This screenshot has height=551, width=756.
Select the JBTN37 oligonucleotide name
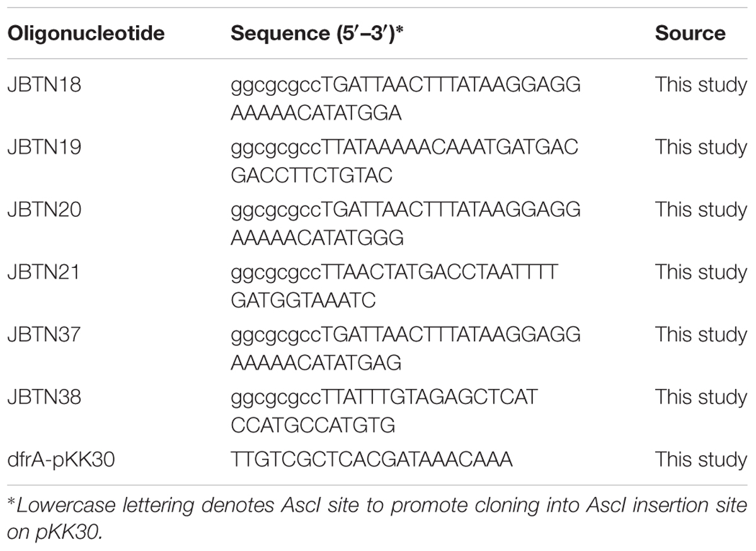pos(44,334)
